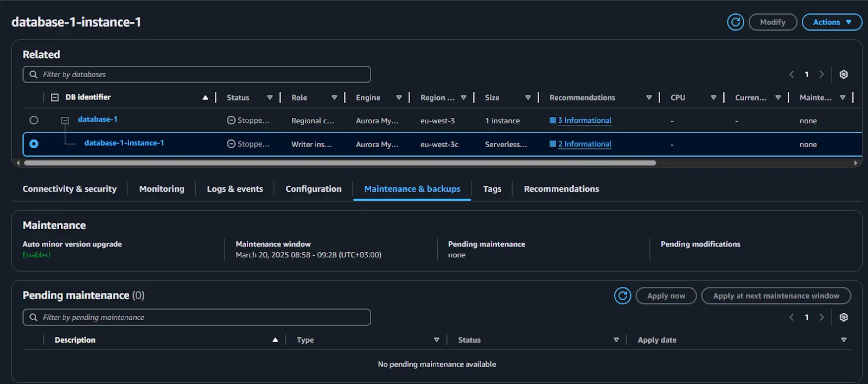Sort by DB identifier ascending arrow

(x=205, y=98)
